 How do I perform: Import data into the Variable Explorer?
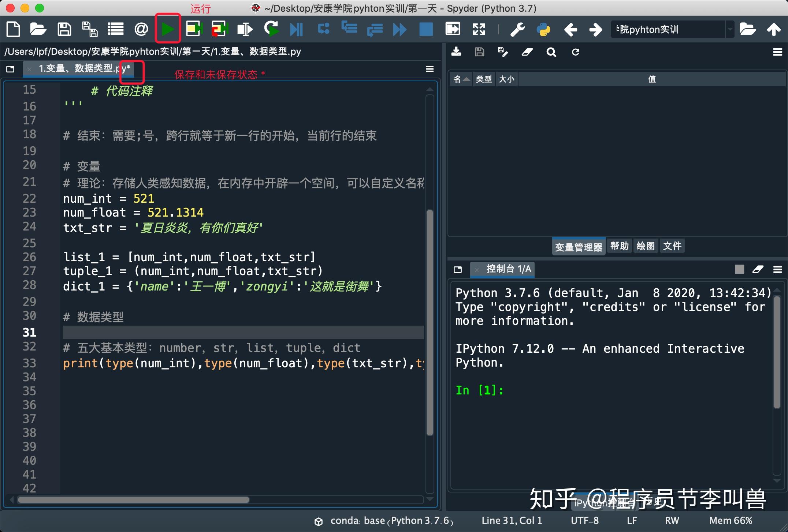click(x=456, y=52)
